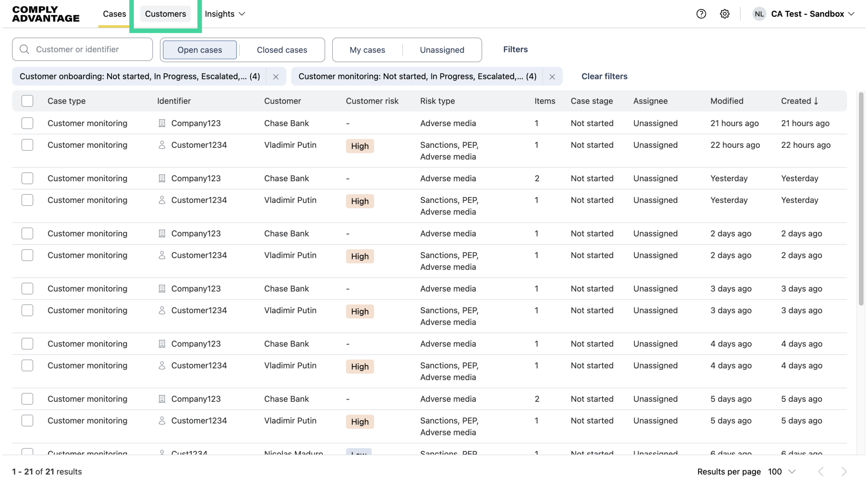The height and width of the screenshot is (488, 868).
Task: Expand the Insights dropdown menu
Action: (225, 14)
